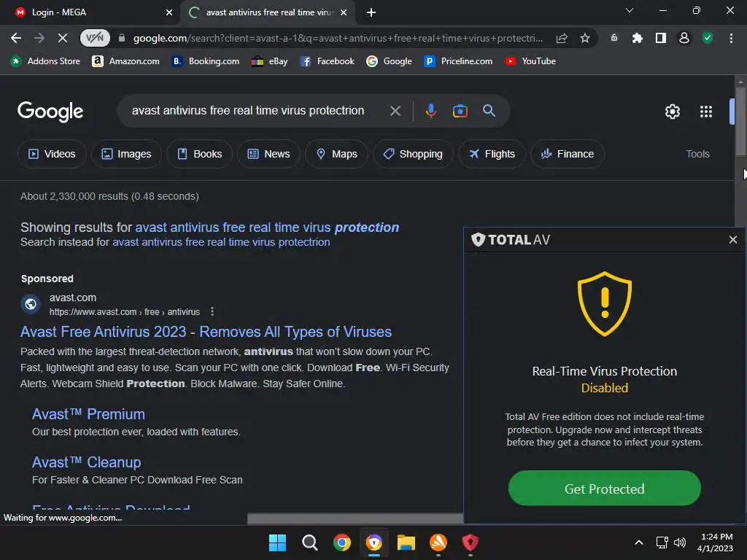This screenshot has width=747, height=560.
Task: Open the clock and date flyout
Action: click(715, 542)
